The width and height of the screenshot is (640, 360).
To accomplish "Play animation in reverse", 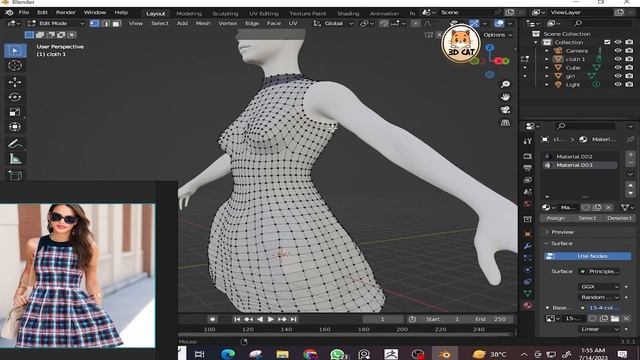I will (x=260, y=319).
